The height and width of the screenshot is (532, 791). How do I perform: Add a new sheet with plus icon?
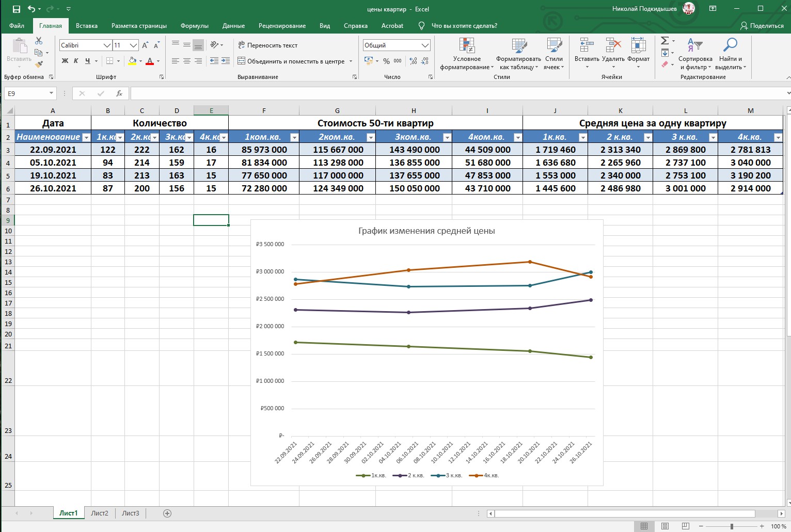(x=167, y=513)
